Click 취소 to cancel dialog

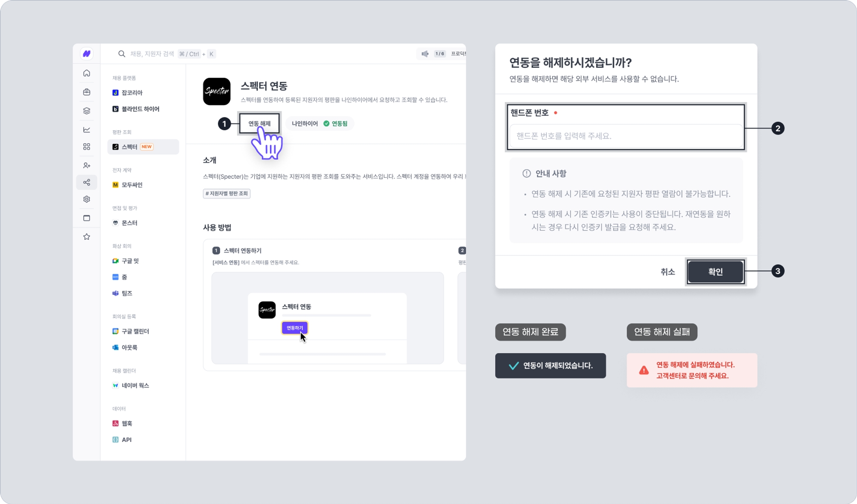click(x=668, y=272)
